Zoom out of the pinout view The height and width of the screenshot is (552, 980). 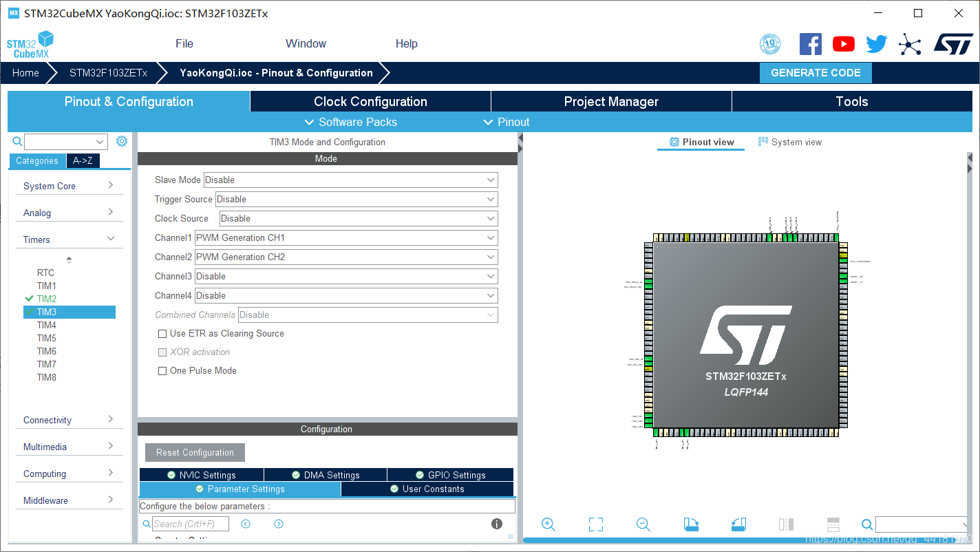[x=643, y=524]
